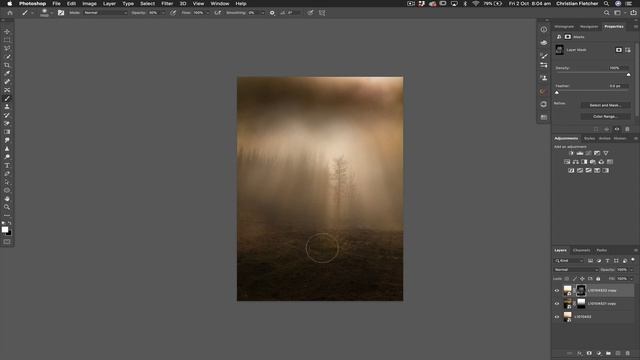Open layer blend mode dropdown
Image resolution: width=640 pixels, height=360 pixels.
click(x=576, y=270)
